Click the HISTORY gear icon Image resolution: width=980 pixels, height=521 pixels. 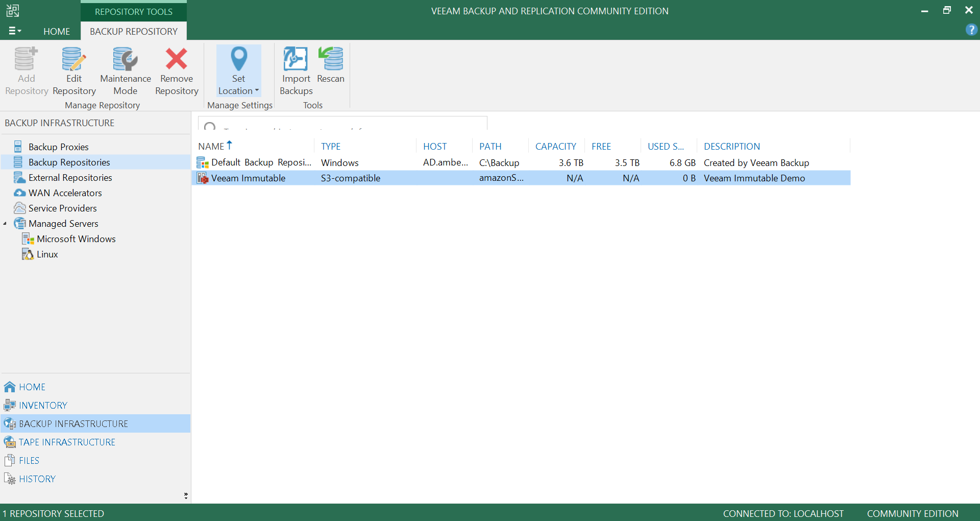point(10,479)
